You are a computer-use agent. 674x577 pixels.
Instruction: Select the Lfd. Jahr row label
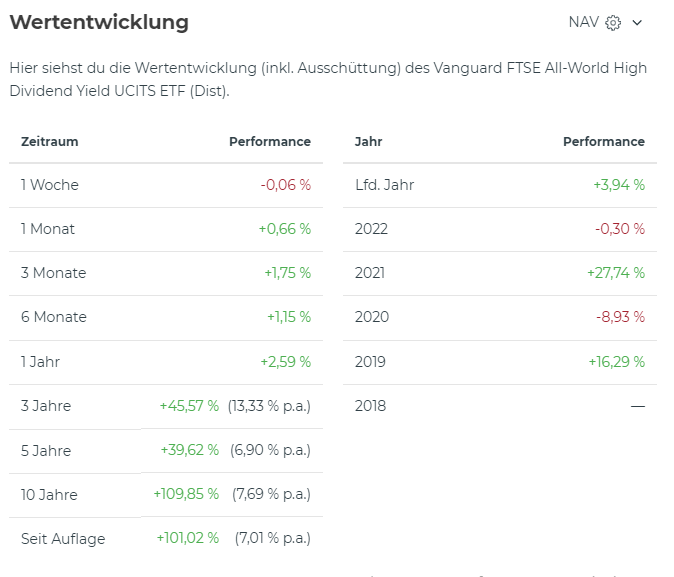tap(384, 185)
